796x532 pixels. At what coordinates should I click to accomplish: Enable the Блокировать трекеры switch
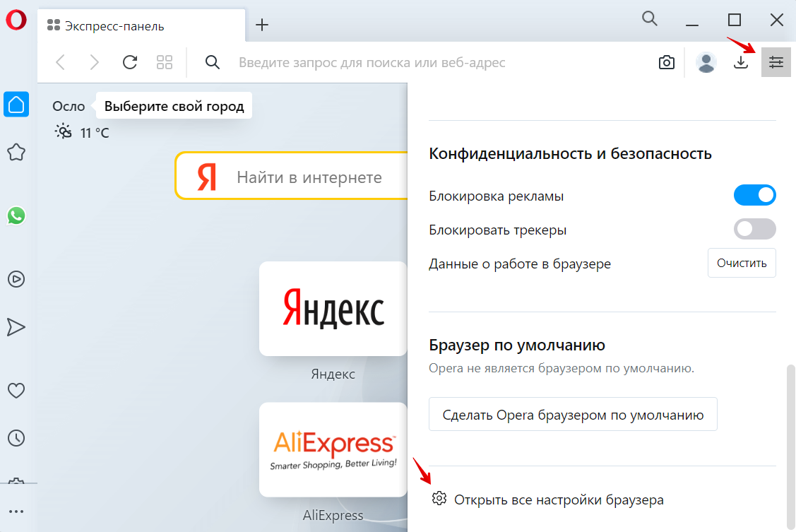point(755,230)
